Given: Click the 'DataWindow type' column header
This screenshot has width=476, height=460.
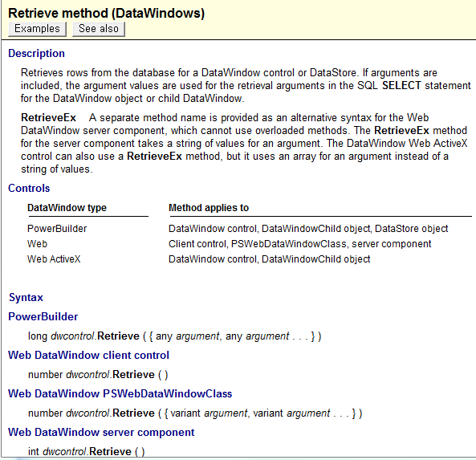Looking at the screenshot, I should coord(67,208).
